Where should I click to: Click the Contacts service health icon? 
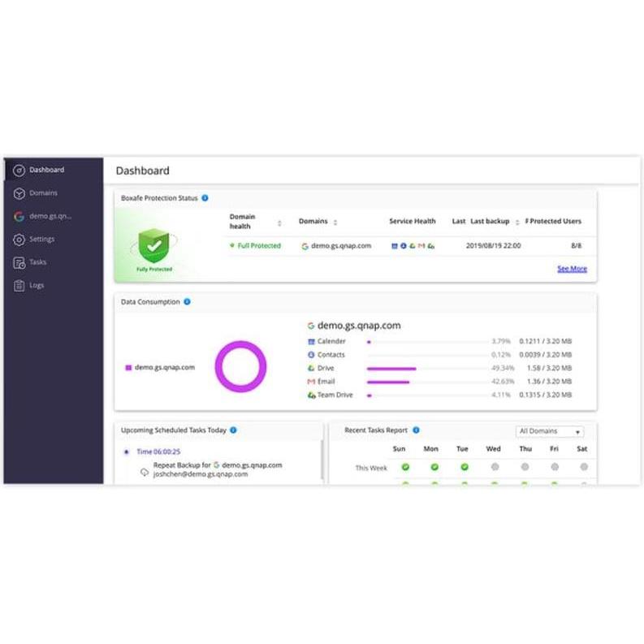[404, 245]
